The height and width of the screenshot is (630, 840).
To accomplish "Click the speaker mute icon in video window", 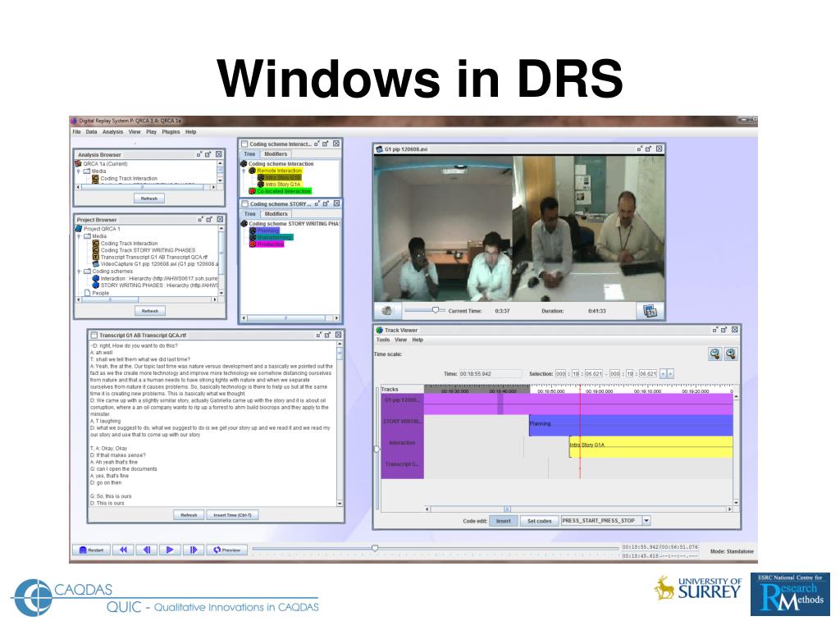I will click(x=387, y=311).
